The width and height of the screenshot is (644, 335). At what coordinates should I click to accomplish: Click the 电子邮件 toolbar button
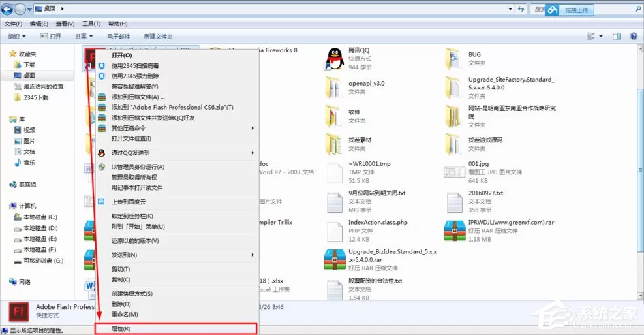point(118,36)
